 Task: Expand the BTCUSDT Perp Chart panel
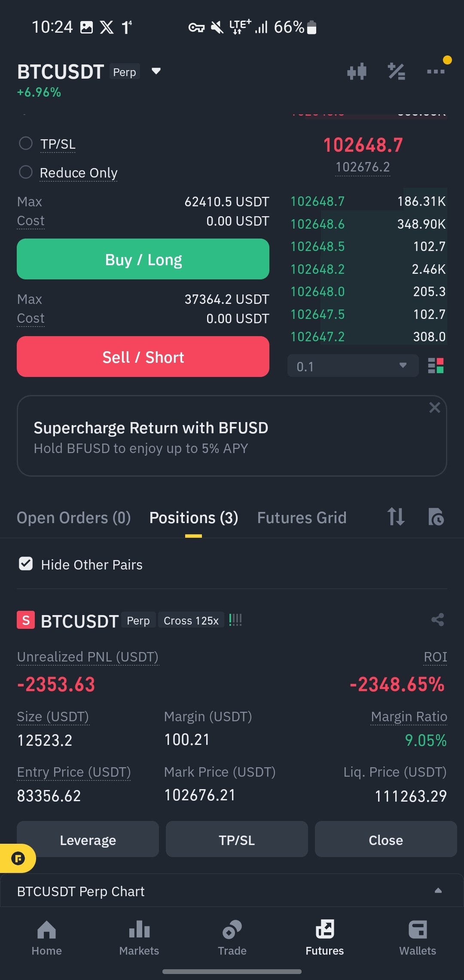(x=232, y=891)
